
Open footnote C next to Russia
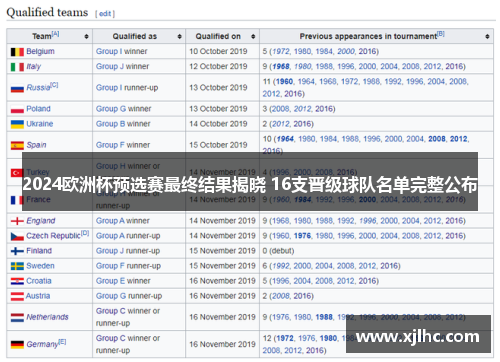click(54, 85)
